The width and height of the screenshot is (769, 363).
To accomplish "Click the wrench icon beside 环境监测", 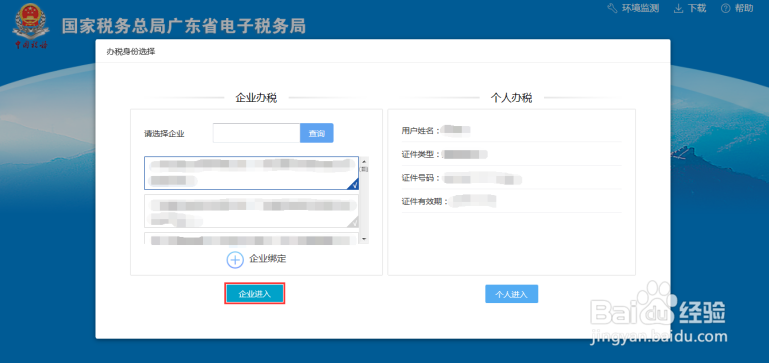I will click(x=613, y=8).
